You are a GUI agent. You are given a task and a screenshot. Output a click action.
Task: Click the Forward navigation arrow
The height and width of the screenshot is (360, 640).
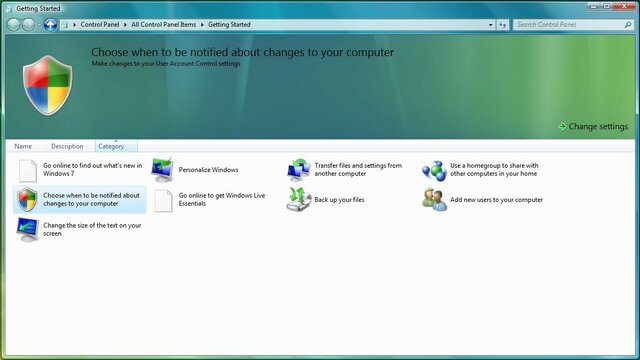click(28, 24)
